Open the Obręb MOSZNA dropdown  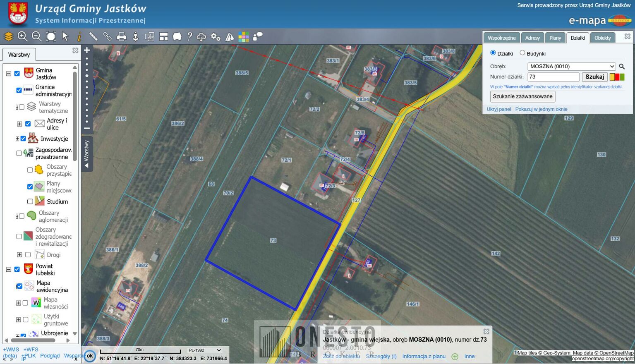[x=571, y=66]
